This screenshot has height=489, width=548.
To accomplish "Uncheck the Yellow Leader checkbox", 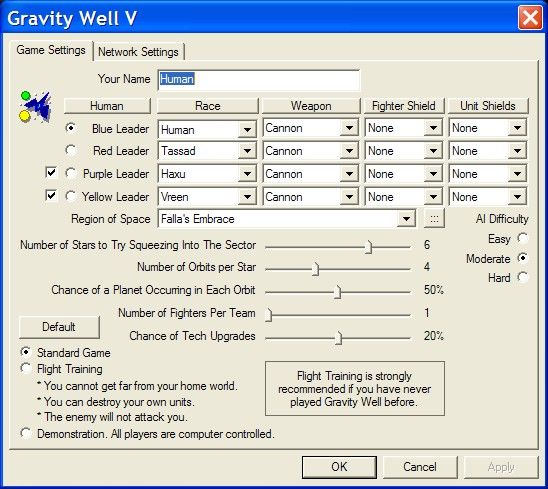I will click(x=51, y=195).
